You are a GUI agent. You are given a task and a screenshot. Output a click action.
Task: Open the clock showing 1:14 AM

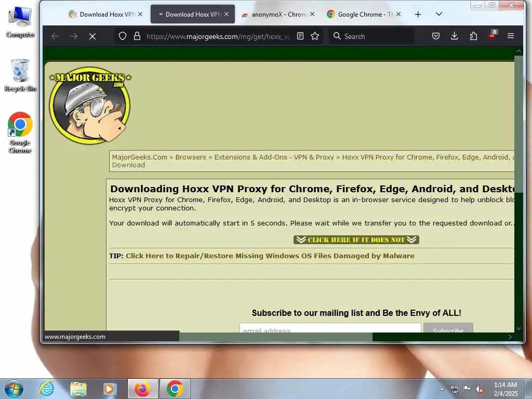pyautogui.click(x=506, y=389)
